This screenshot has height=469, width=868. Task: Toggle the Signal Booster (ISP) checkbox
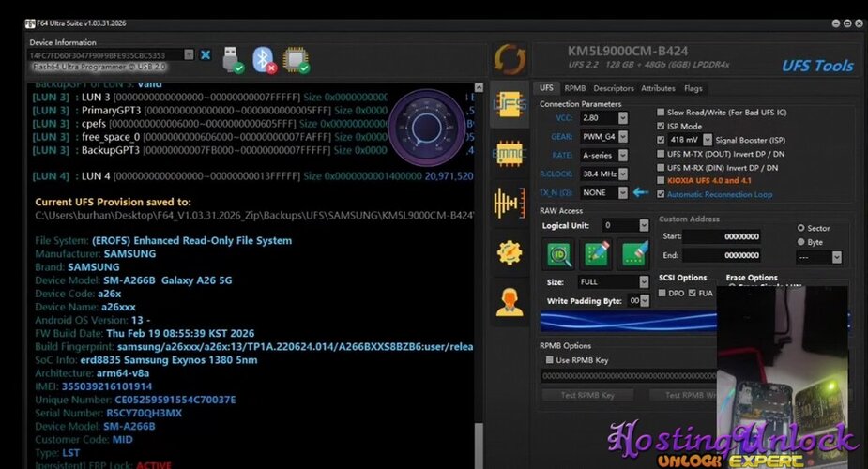(661, 140)
